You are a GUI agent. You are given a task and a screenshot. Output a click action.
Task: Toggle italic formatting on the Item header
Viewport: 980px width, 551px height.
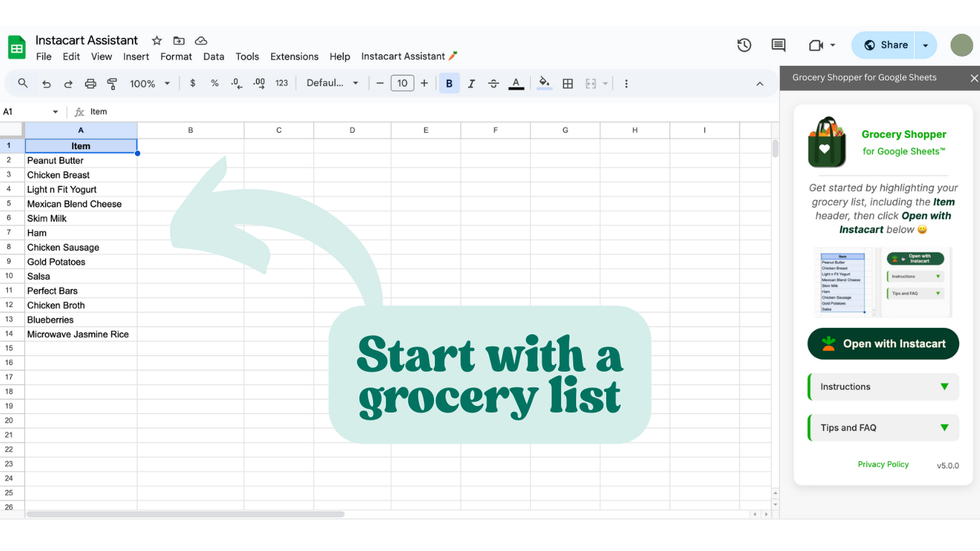[x=471, y=83]
